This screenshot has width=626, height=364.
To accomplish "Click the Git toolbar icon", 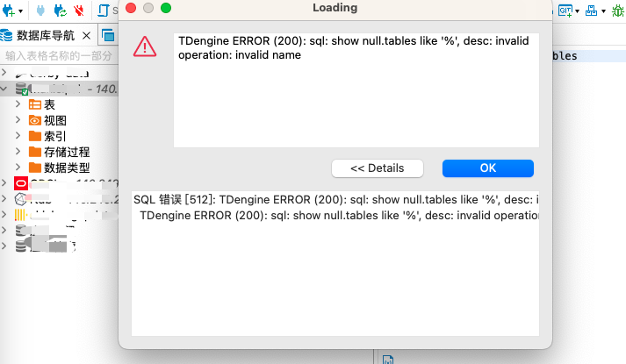I will [565, 11].
